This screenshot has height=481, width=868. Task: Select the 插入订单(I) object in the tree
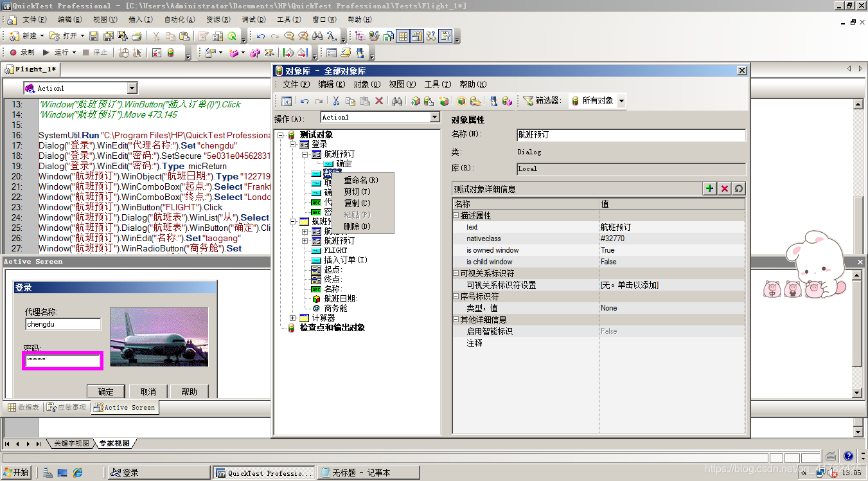coord(346,260)
